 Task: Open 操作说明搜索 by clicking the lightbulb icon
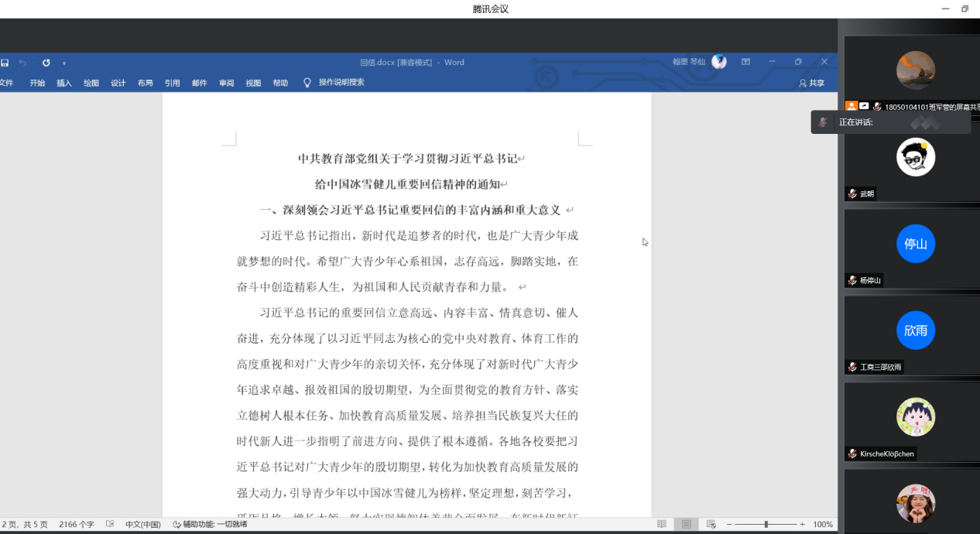(307, 83)
